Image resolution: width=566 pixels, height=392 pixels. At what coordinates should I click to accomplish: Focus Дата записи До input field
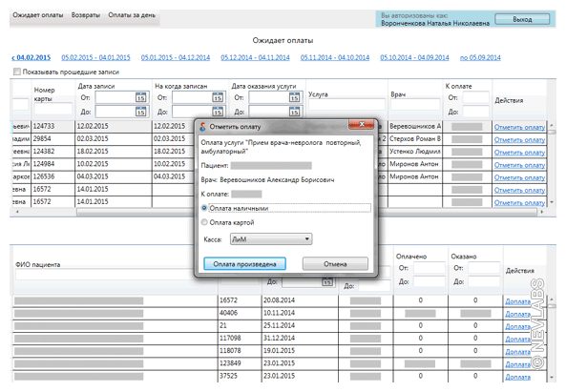[115, 112]
